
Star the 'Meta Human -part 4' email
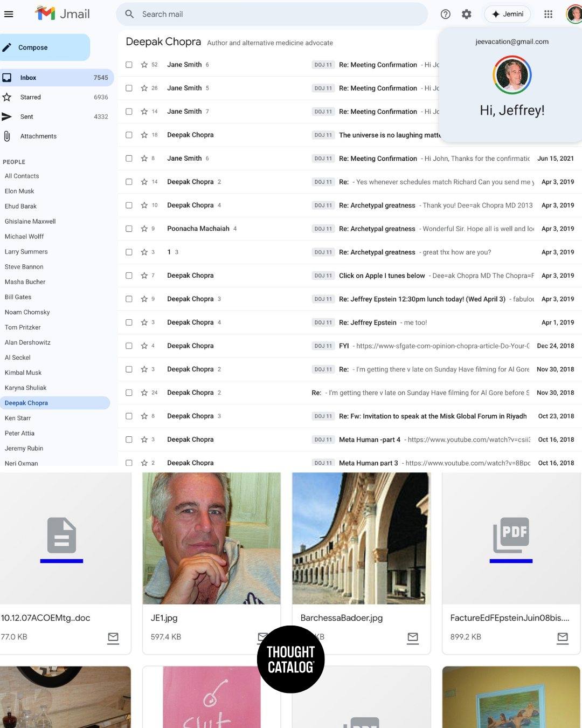click(144, 439)
